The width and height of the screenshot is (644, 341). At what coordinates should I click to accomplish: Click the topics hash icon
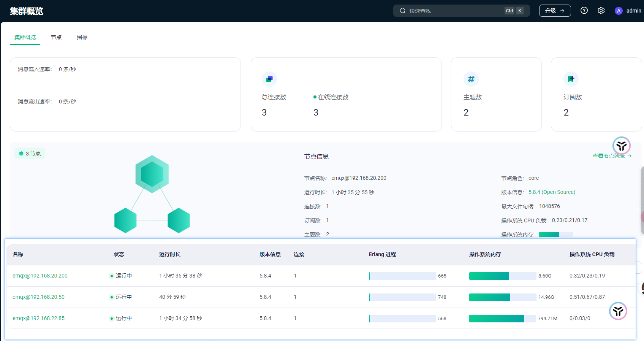pos(471,79)
